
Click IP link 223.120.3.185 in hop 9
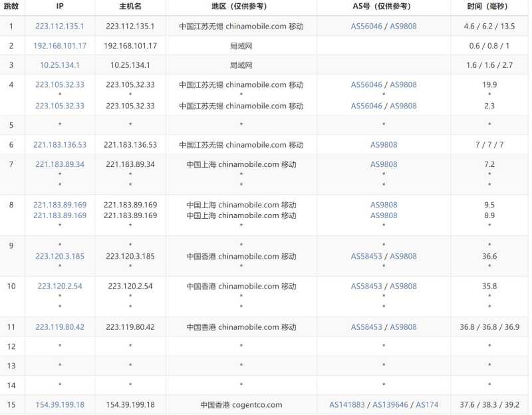60,256
